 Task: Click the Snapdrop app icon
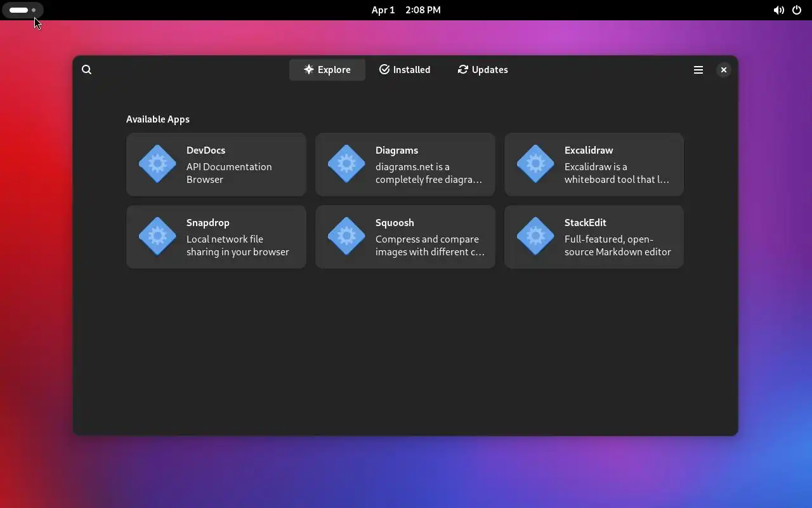tap(157, 237)
